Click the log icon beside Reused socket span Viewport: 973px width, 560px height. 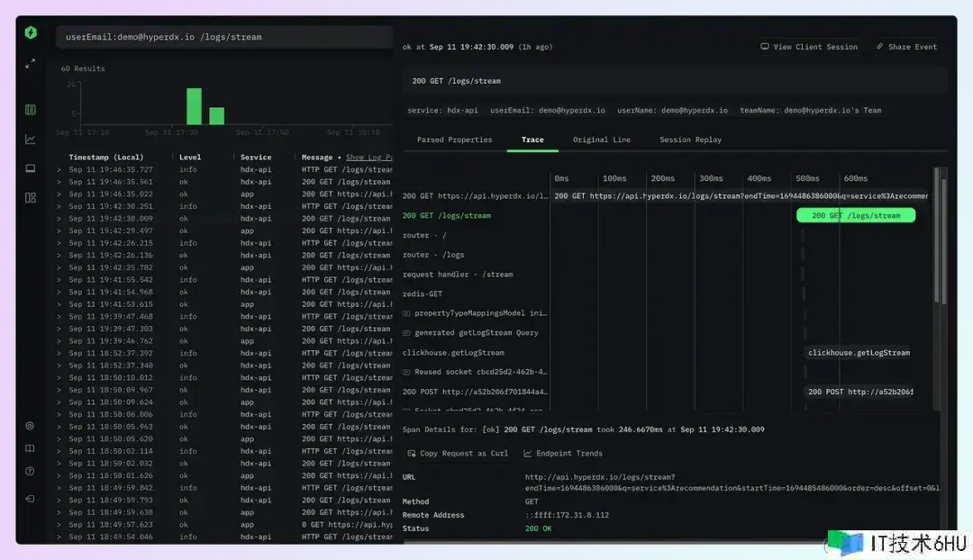coord(406,372)
